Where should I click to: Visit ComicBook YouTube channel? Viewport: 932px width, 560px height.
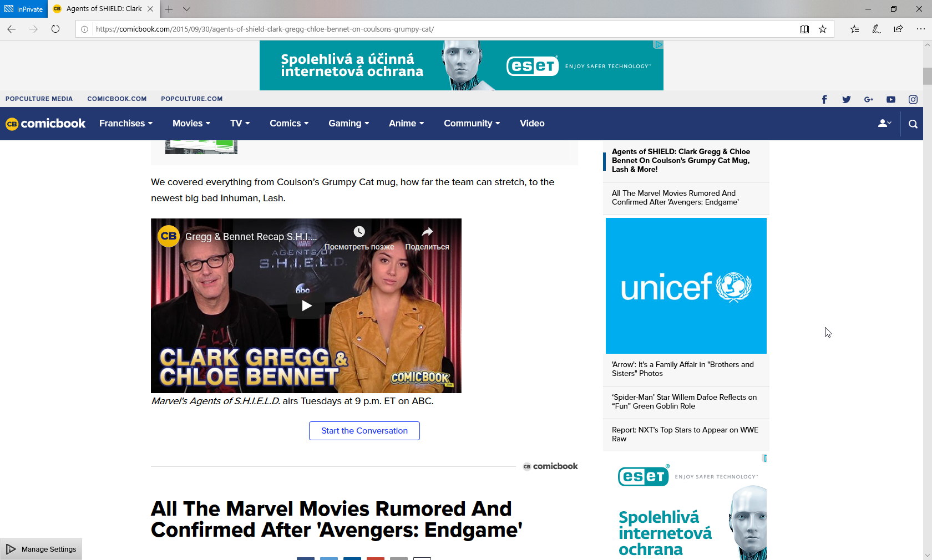pos(891,99)
